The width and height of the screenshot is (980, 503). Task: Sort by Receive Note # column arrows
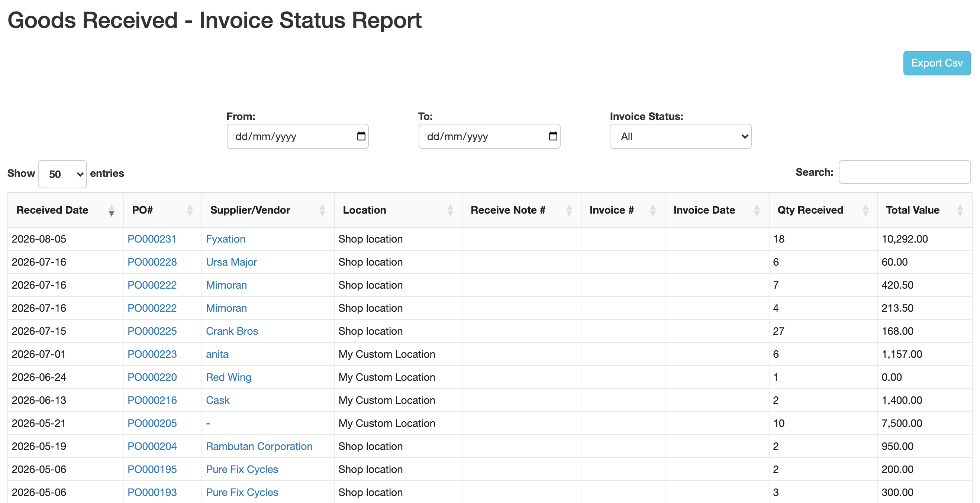(569, 210)
